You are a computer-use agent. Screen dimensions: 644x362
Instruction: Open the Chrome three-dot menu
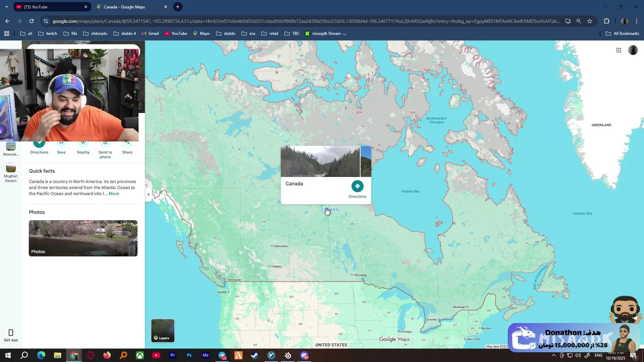pos(637,21)
